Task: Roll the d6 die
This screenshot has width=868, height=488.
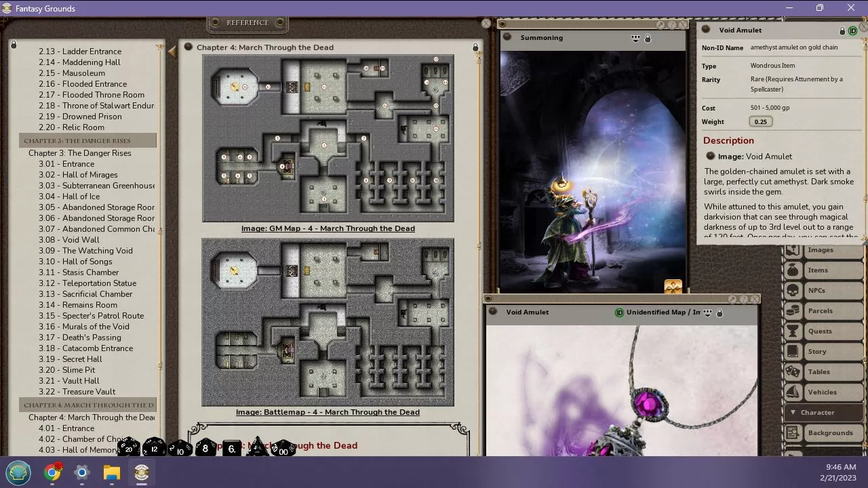Action: pyautogui.click(x=232, y=448)
